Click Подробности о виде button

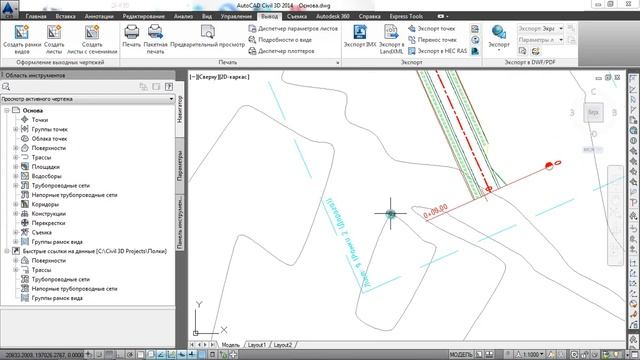tap(280, 40)
